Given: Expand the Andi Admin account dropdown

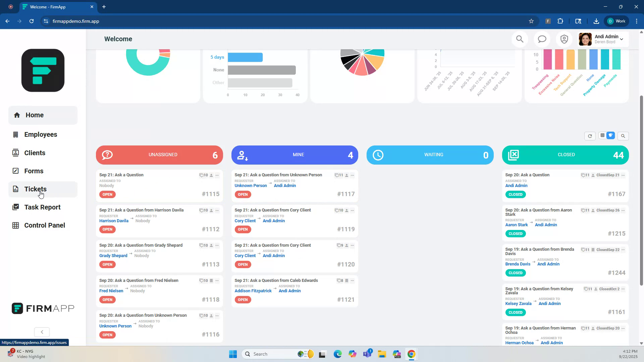Looking at the screenshot, I should click(622, 39).
